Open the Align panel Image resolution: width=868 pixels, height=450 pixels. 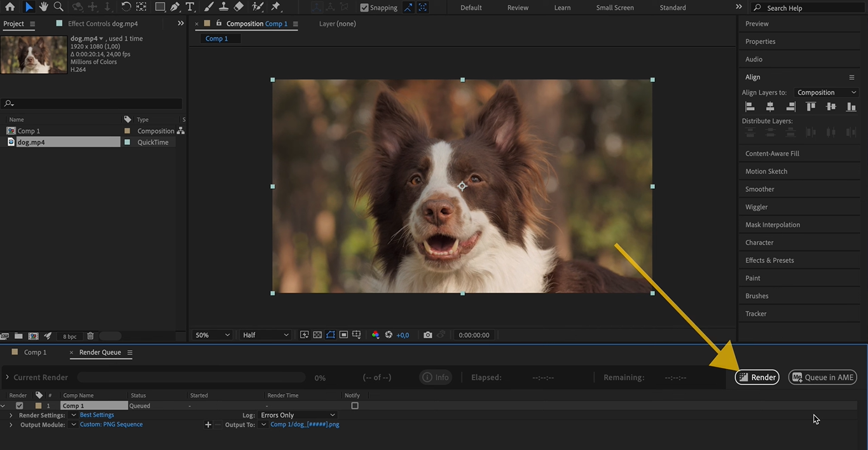(x=752, y=76)
